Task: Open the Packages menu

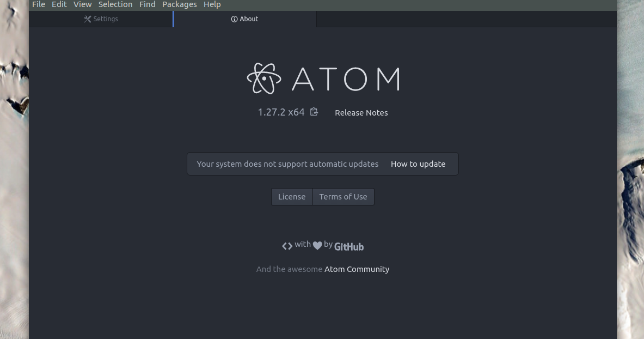Action: tap(179, 4)
